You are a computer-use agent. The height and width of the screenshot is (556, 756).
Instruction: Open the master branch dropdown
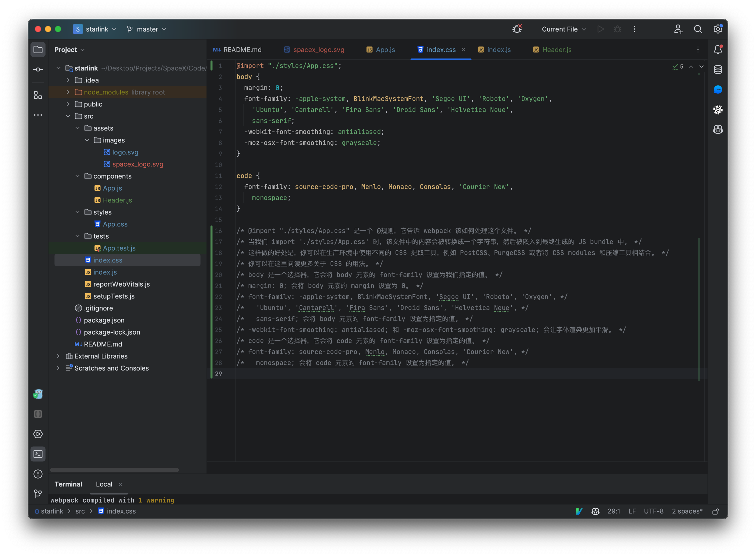tap(146, 29)
